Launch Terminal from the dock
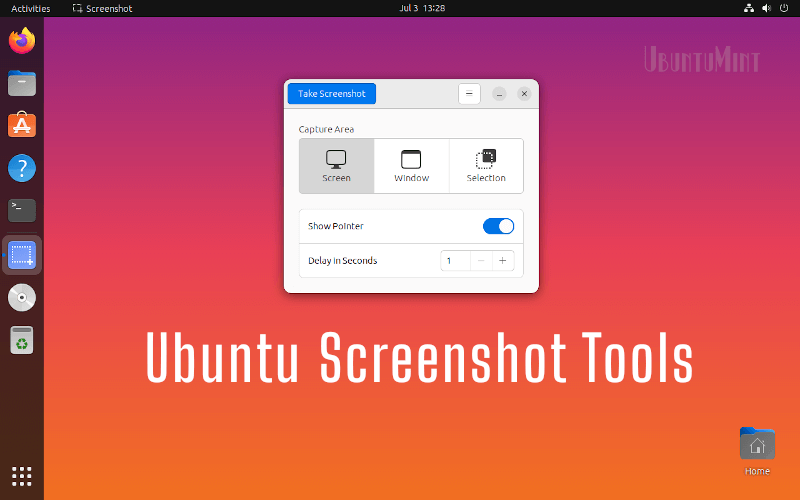This screenshot has height=500, width=800. point(22,210)
